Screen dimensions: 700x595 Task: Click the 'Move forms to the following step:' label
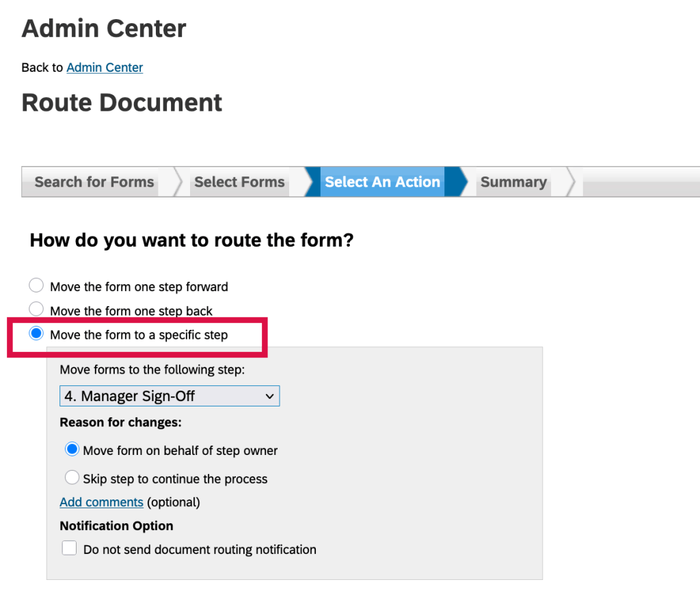click(x=152, y=370)
